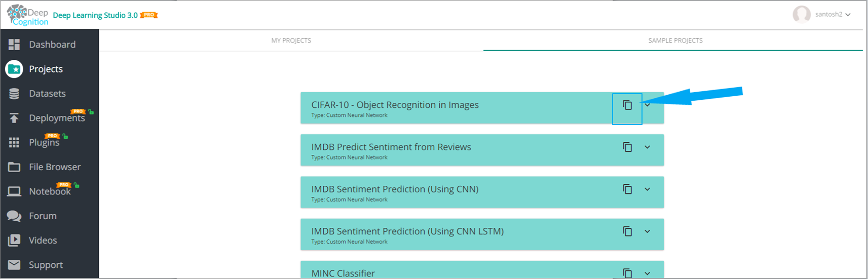Copy the IMDB CNN LSTM project
This screenshot has width=868, height=279.
tap(627, 231)
